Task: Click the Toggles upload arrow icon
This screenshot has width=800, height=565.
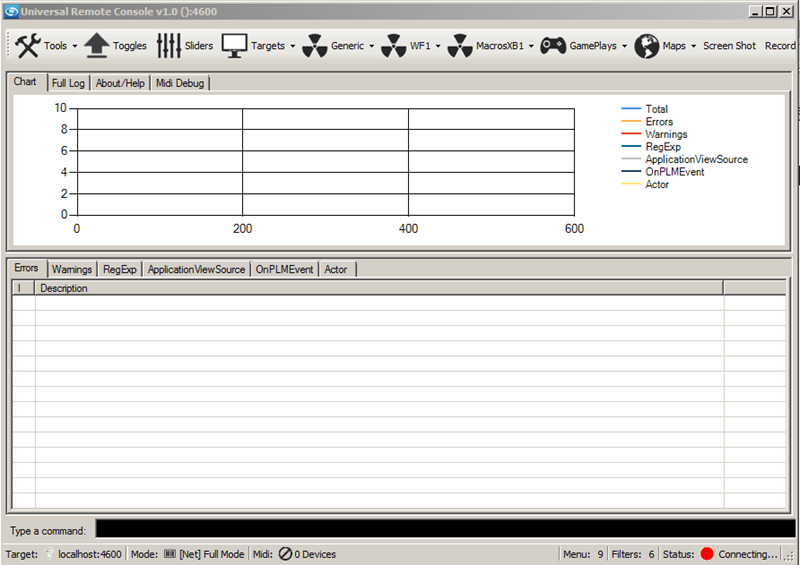Action: click(x=96, y=45)
